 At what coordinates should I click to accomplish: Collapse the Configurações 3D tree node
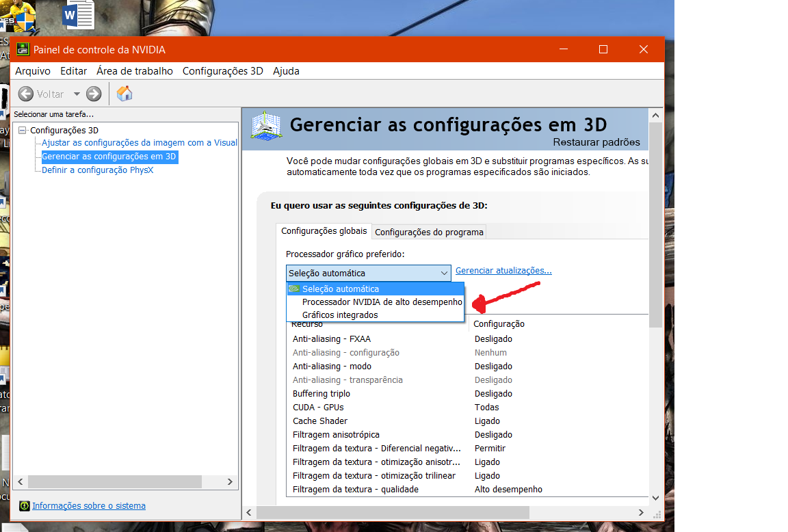point(22,130)
